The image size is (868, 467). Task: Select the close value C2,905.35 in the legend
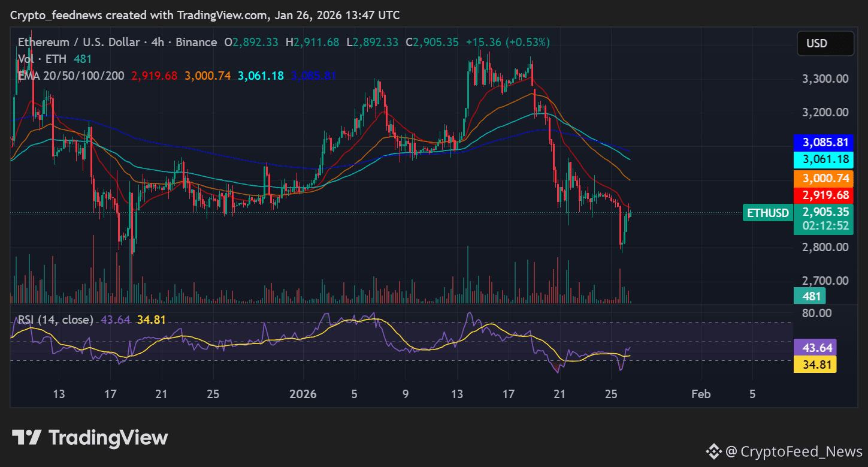(x=432, y=43)
